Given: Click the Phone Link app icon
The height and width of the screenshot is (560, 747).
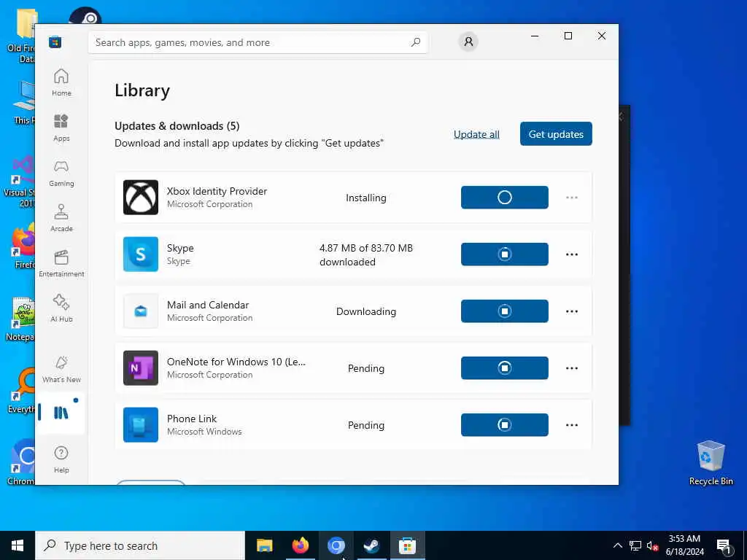Looking at the screenshot, I should coord(141,425).
